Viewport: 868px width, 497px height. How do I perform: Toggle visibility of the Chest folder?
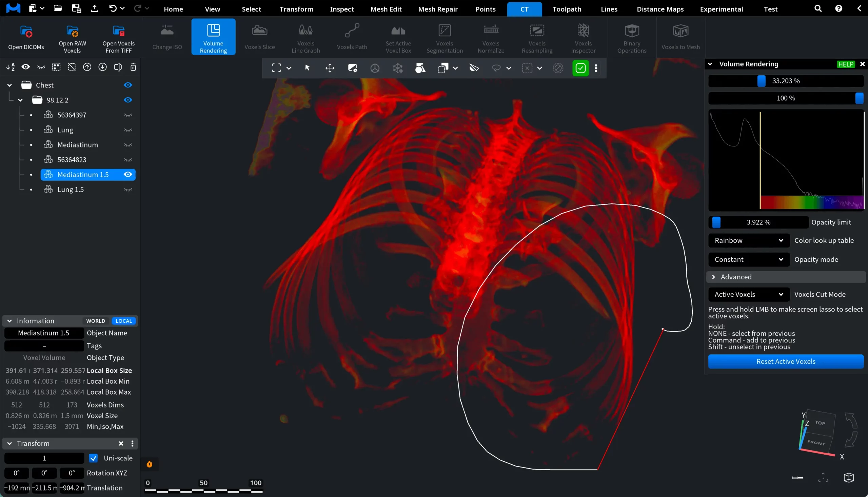128,85
